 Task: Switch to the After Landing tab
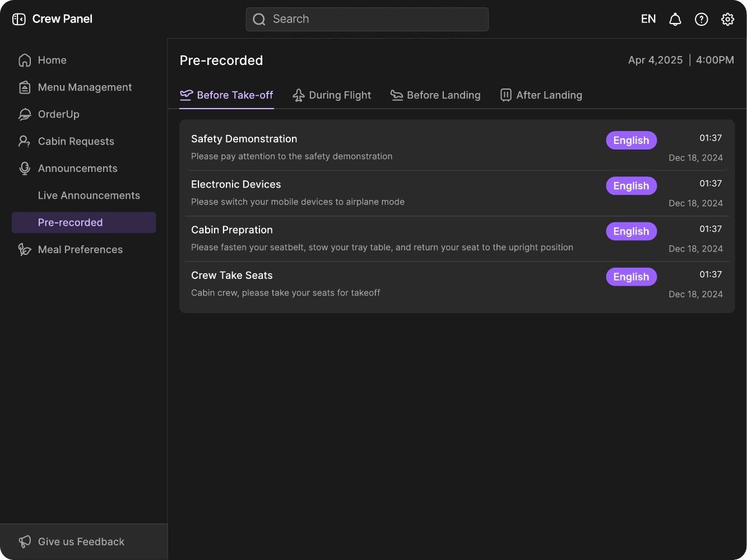coord(541,95)
